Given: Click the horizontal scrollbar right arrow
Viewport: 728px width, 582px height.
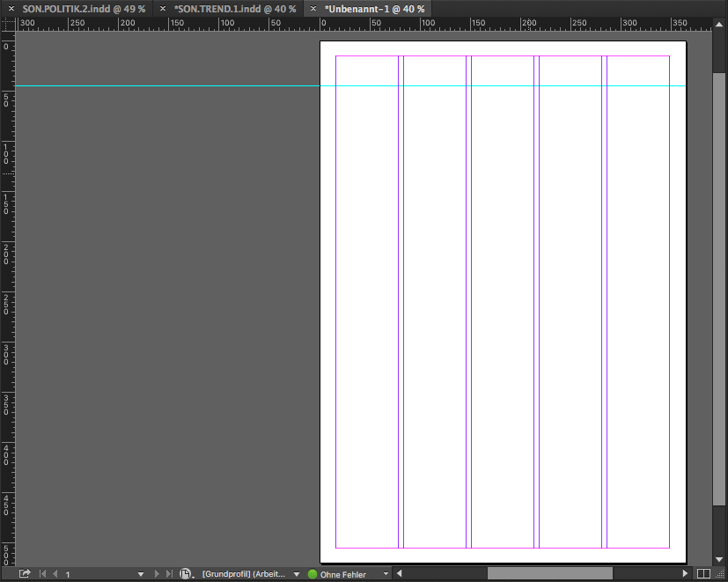Looking at the screenshot, I should tap(685, 574).
